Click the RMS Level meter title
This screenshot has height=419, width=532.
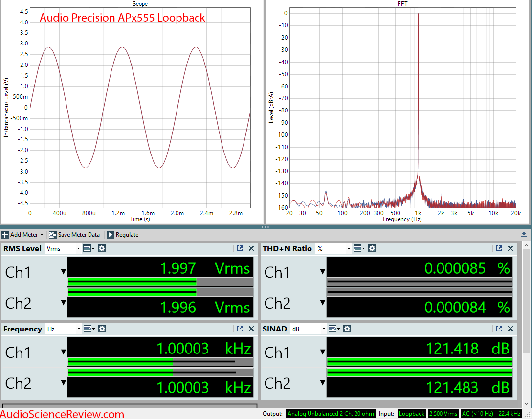click(x=22, y=249)
